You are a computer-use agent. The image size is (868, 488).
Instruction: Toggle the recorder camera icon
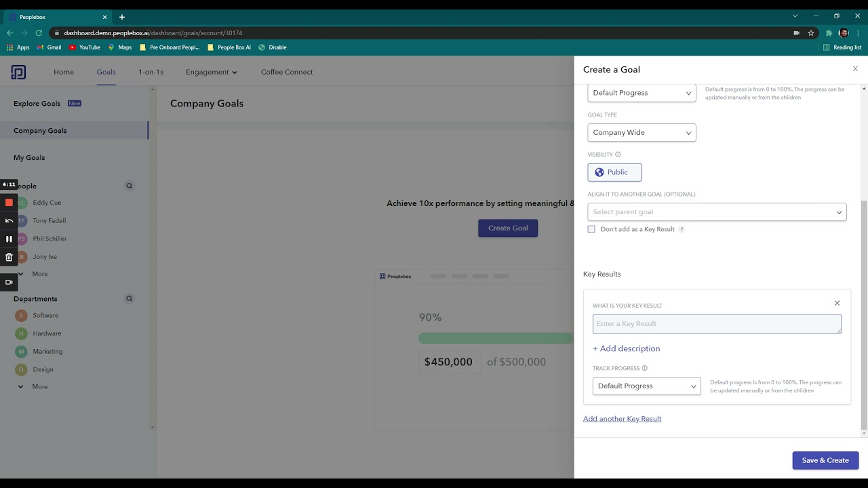9,282
